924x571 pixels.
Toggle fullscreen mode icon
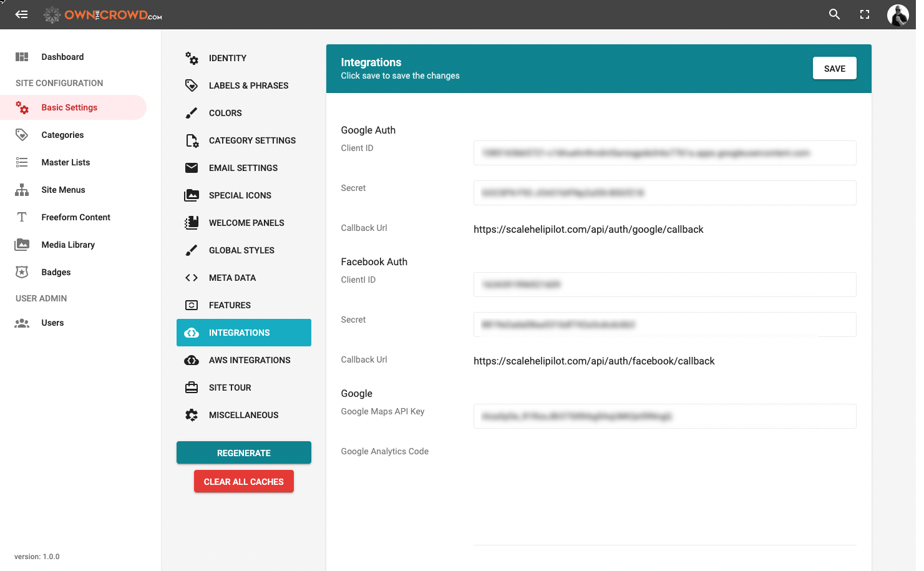865,14
